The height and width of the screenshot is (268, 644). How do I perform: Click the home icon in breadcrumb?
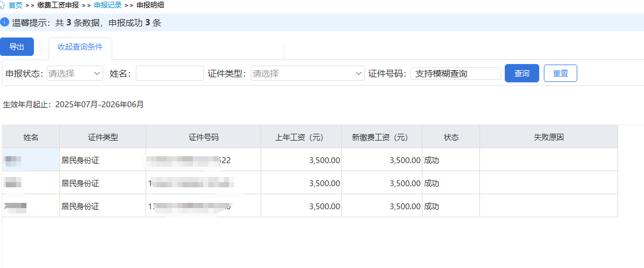tap(3, 5)
